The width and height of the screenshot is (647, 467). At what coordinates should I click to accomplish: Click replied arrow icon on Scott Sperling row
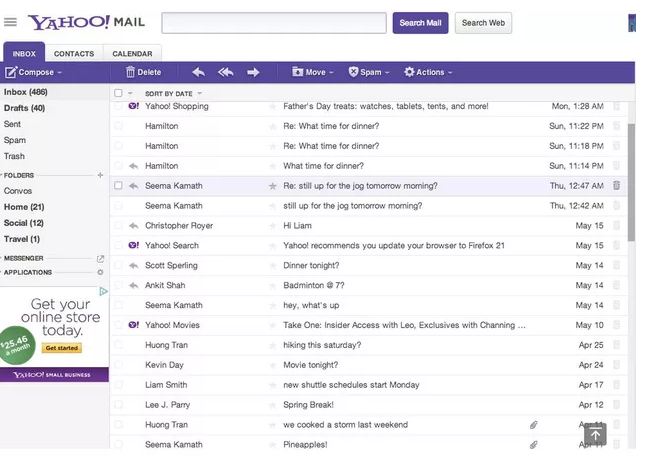point(133,265)
